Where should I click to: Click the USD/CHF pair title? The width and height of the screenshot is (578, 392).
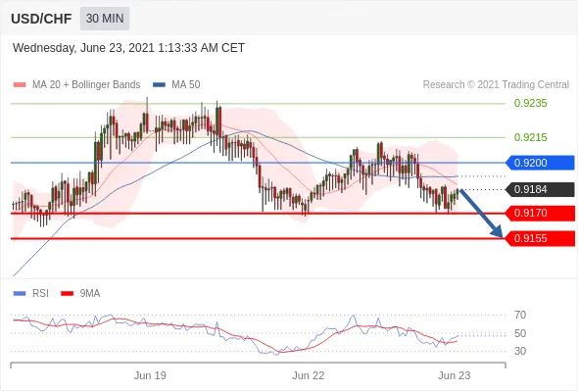pyautogui.click(x=41, y=19)
